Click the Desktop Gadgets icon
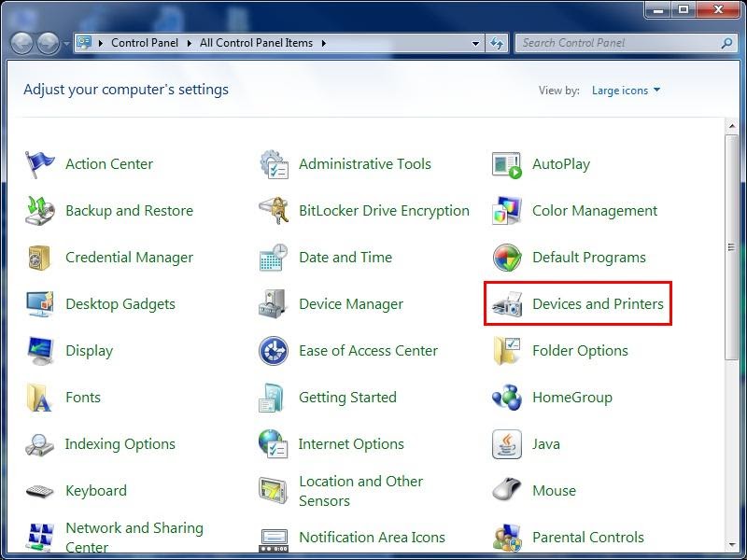This screenshot has height=560, width=747. [x=40, y=304]
